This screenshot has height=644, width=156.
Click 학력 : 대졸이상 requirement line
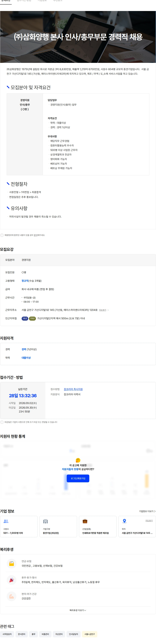click(58, 123)
